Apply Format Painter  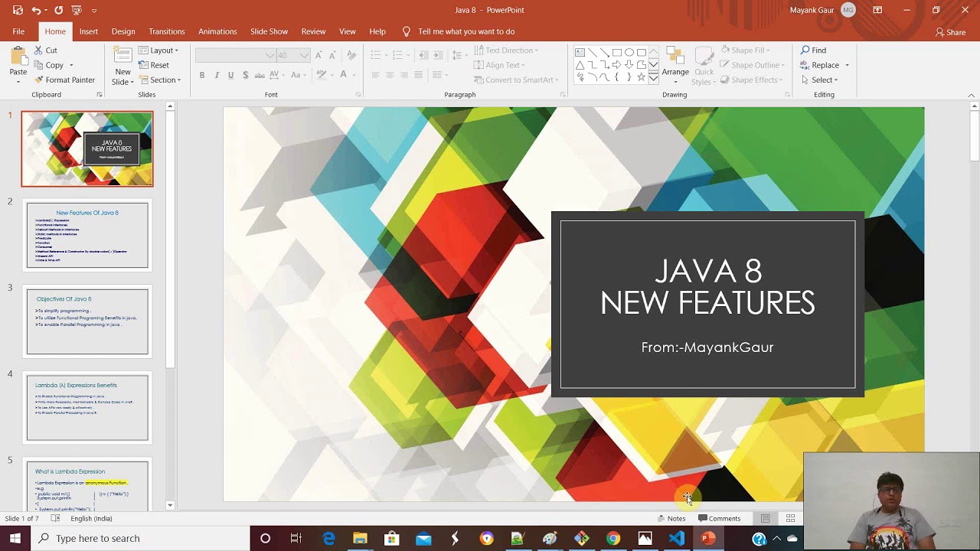pos(64,80)
